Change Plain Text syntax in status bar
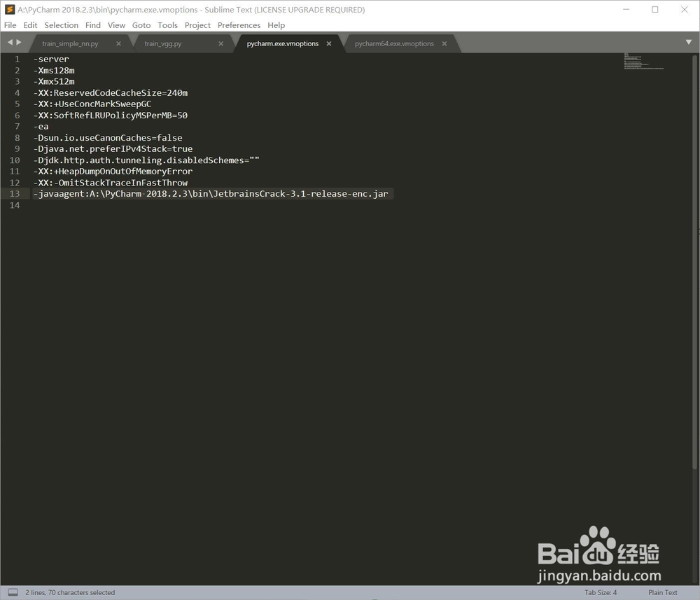The image size is (700, 600). tap(662, 592)
